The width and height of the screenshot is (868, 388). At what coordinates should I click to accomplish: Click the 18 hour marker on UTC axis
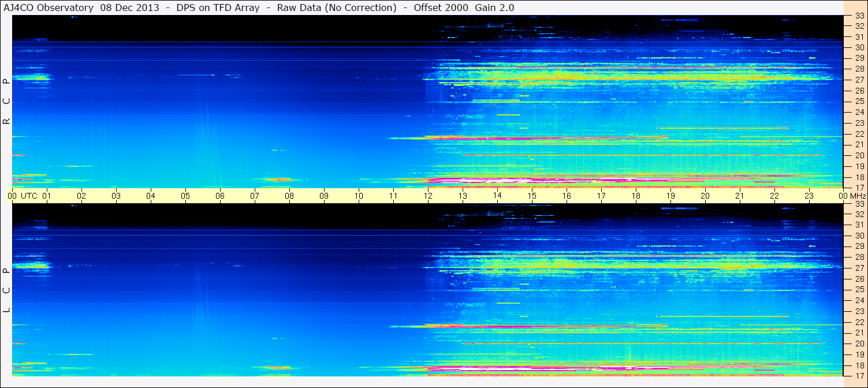pyautogui.click(x=636, y=196)
